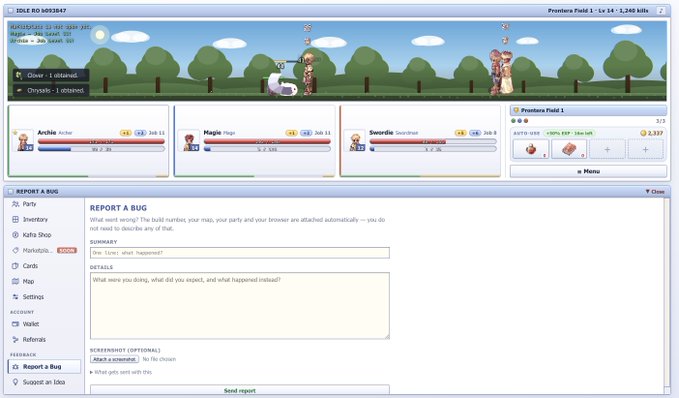Open the Suggest an Idea item
The width and height of the screenshot is (679, 398).
tap(44, 382)
